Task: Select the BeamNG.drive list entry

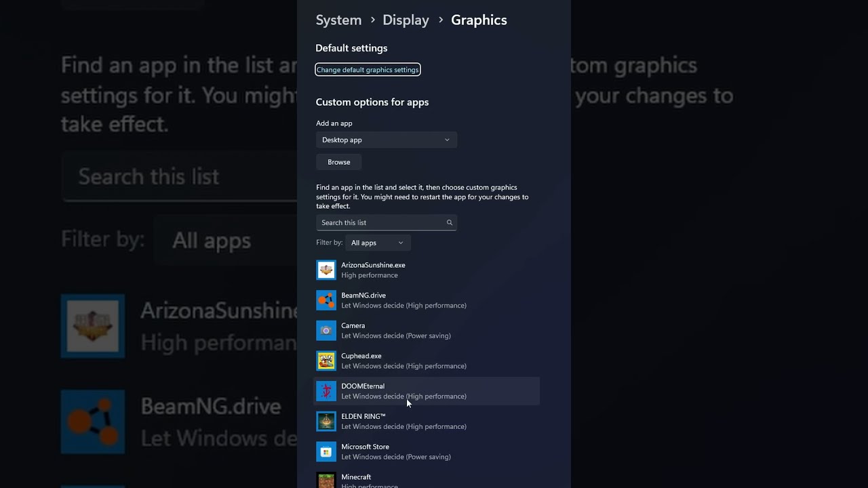Action: click(427, 300)
